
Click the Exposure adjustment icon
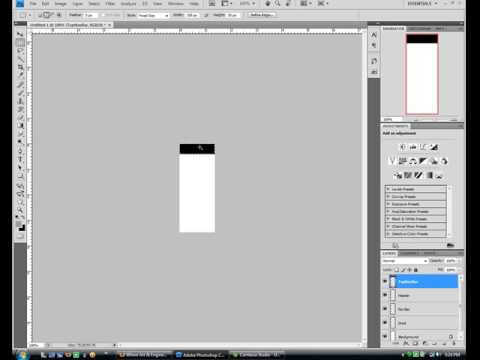click(434, 147)
